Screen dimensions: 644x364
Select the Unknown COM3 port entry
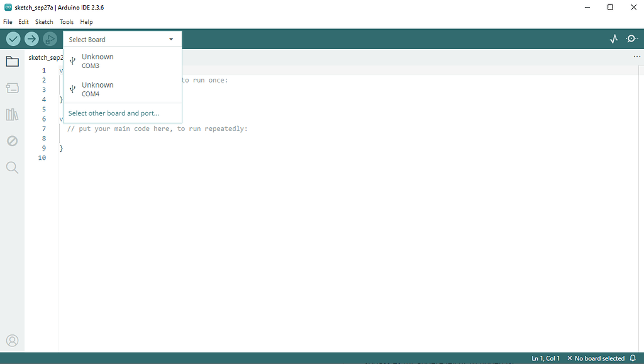click(123, 61)
